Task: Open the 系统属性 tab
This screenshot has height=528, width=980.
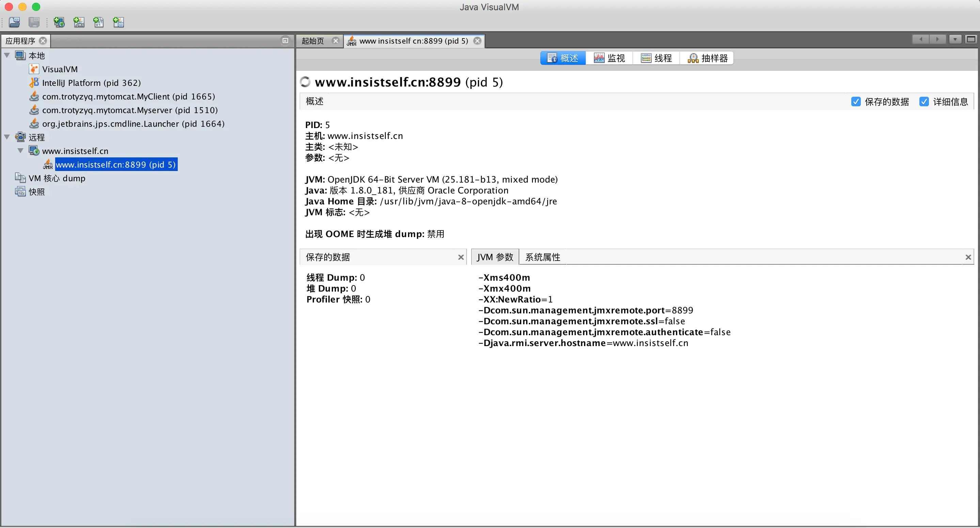Action: 542,257
